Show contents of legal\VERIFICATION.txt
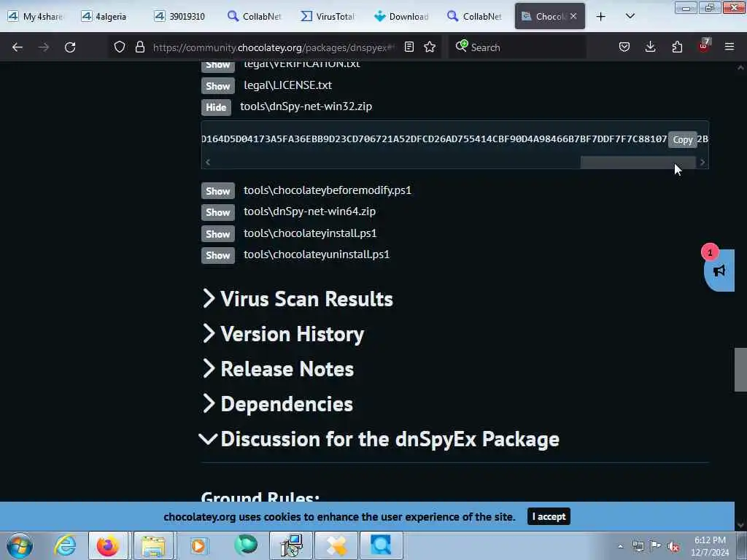Image resolution: width=747 pixels, height=560 pixels. coord(218,66)
